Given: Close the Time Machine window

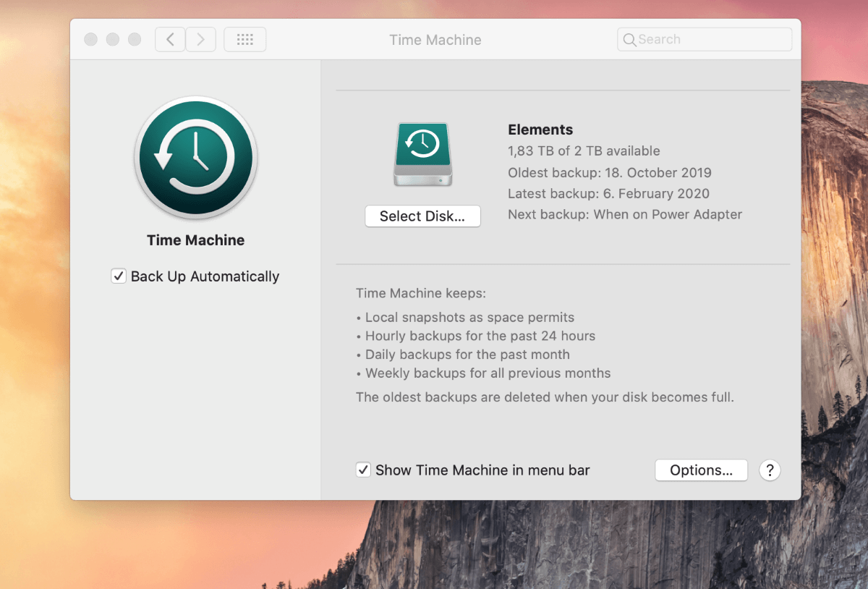Looking at the screenshot, I should pos(90,39).
